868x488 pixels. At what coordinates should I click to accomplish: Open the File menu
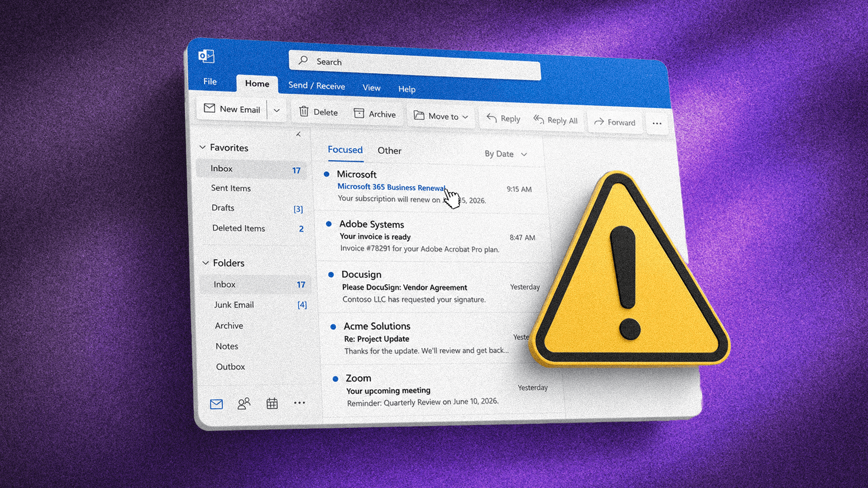210,81
